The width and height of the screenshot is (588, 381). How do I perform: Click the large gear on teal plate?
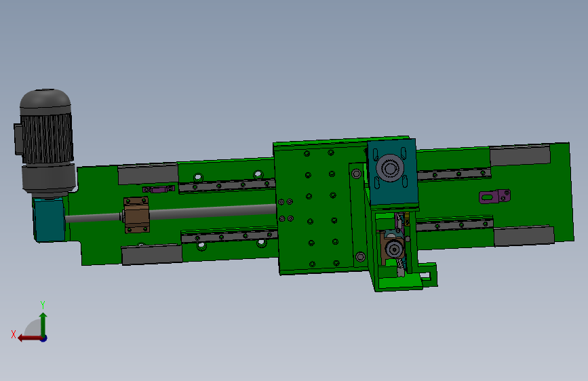coord(390,168)
